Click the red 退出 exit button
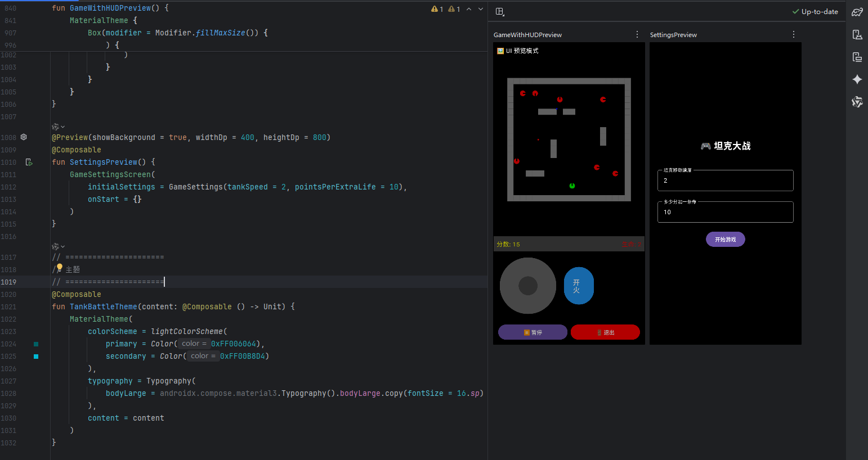 (x=605, y=332)
